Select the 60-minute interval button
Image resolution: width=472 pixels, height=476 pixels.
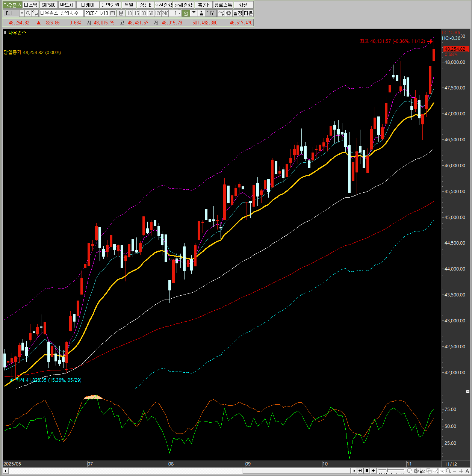coord(151,13)
